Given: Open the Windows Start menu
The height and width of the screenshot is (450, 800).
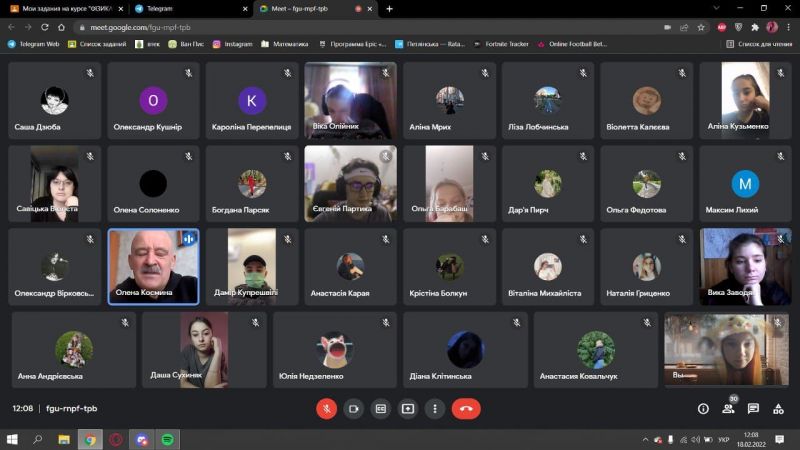Looking at the screenshot, I should click(12, 439).
